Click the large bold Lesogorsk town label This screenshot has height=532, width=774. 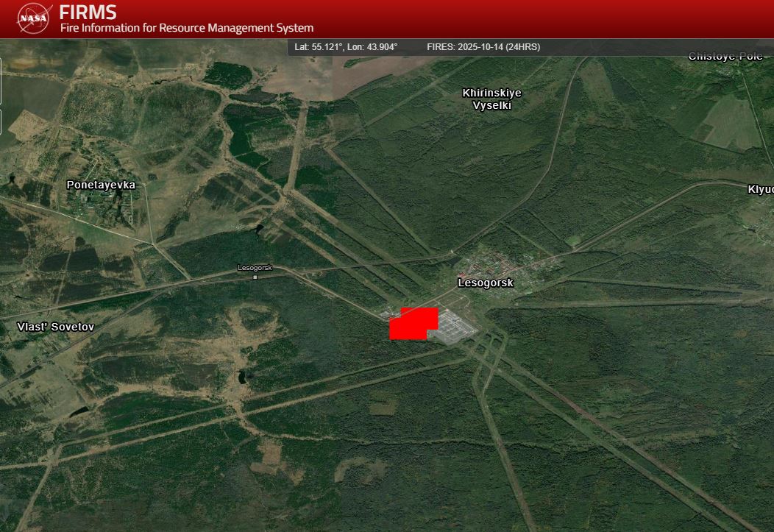pyautogui.click(x=486, y=283)
